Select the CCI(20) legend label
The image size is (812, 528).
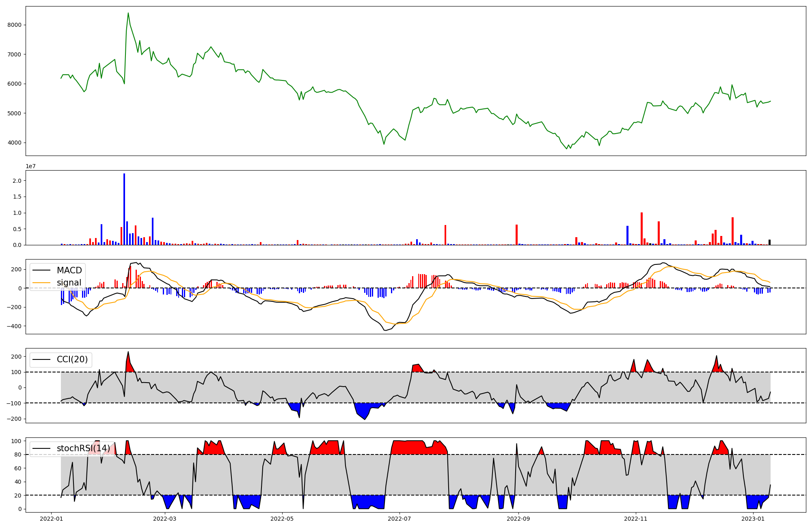click(72, 359)
